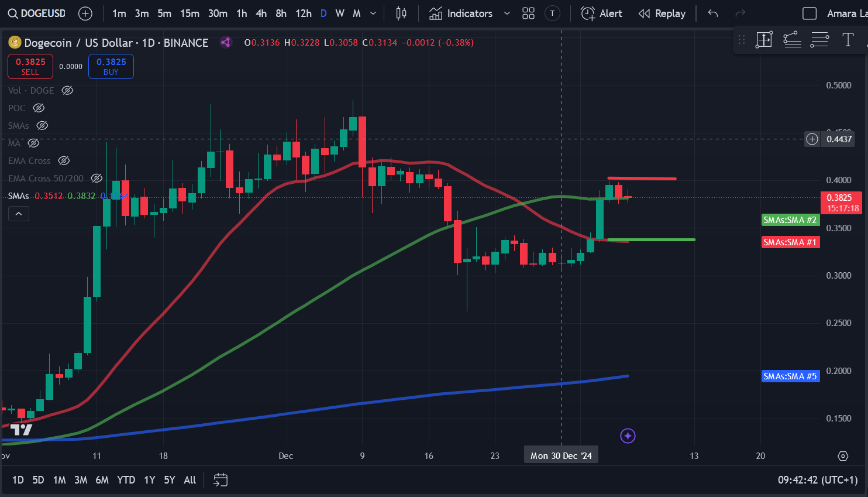Click the layout square icon in top bar
The height and width of the screenshot is (497, 868).
tap(810, 13)
